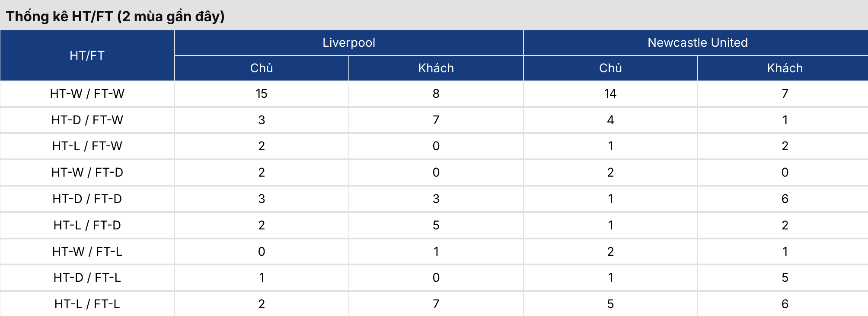Select the HT-D / FT-L row label
This screenshot has width=868, height=316.
87,277
